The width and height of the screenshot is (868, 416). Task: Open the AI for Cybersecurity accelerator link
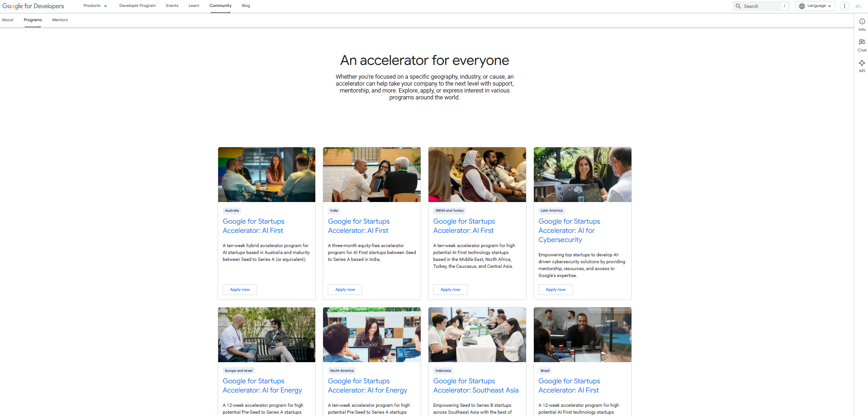[569, 231]
